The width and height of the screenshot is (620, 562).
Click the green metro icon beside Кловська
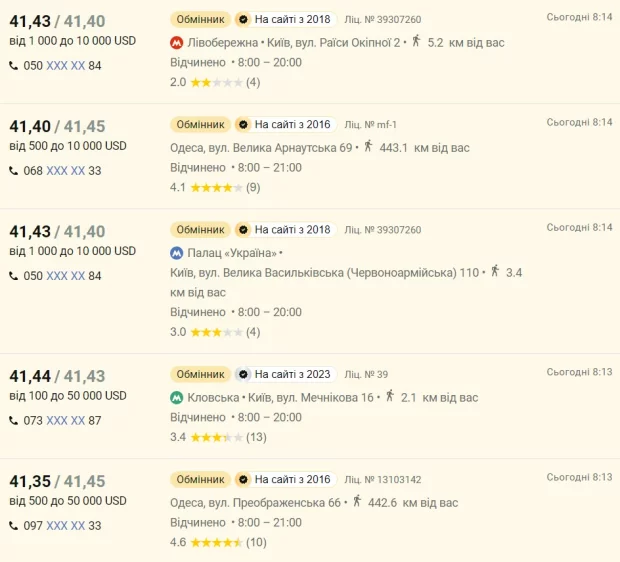[x=177, y=397]
